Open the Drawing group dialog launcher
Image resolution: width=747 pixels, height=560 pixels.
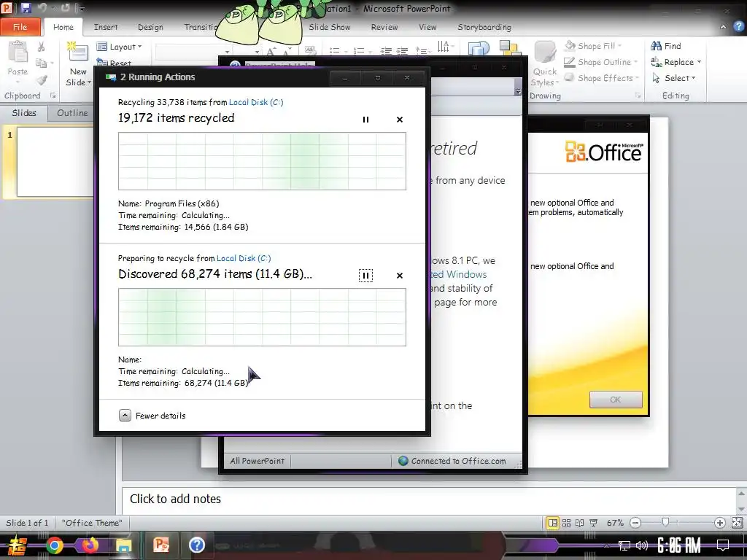click(x=638, y=96)
